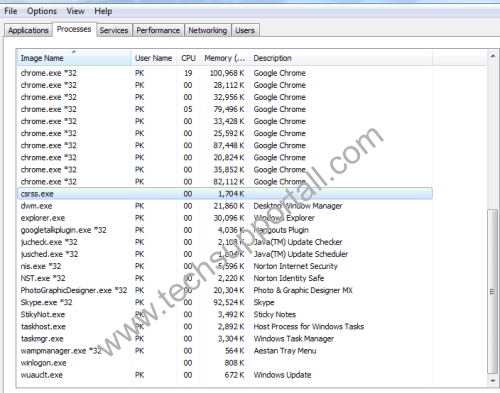This screenshot has height=393, width=500.
Task: Open the Help menu
Action: pos(103,11)
